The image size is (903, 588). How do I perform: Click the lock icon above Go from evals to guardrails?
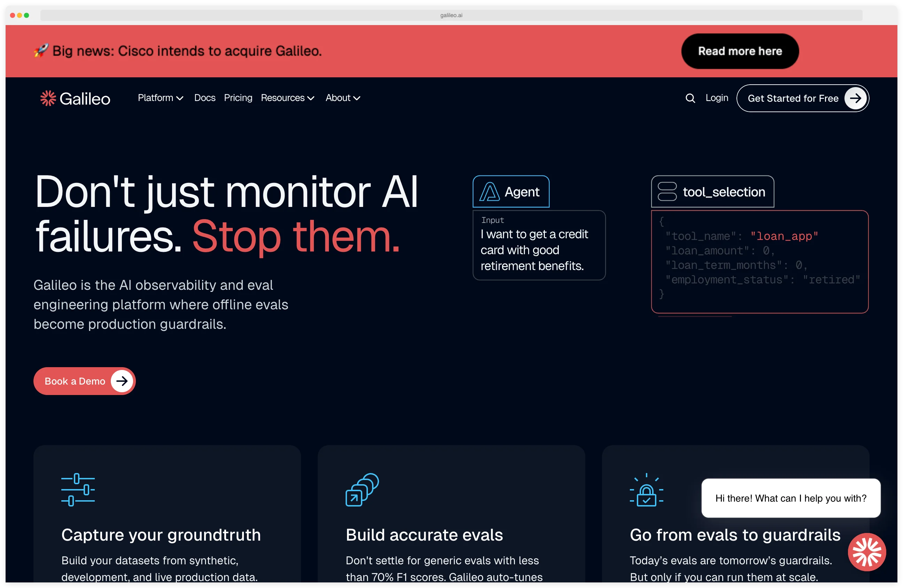tap(646, 490)
